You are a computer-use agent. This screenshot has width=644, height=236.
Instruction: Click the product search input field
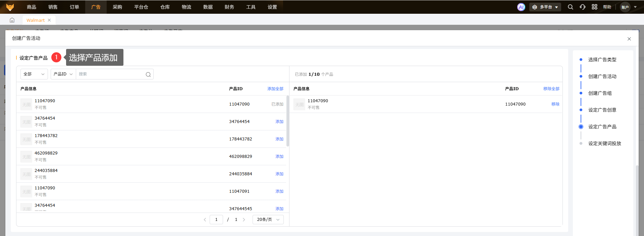(111, 74)
